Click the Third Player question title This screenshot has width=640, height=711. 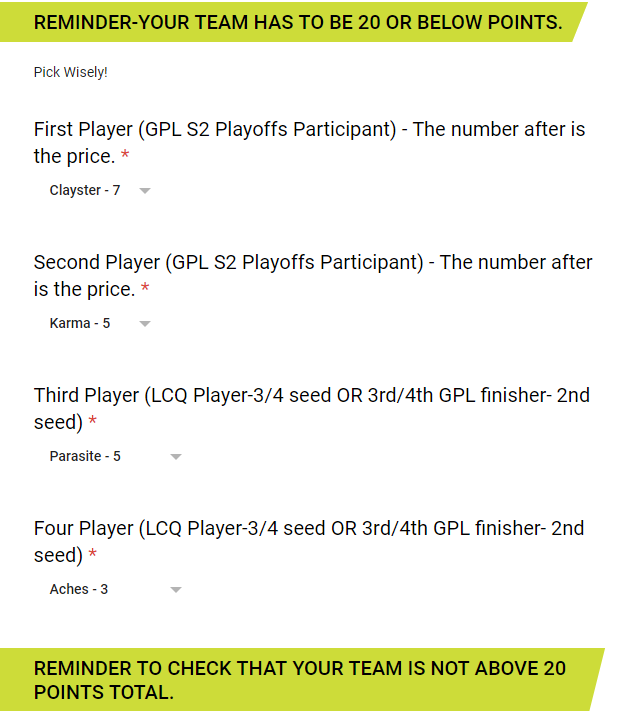[x=312, y=408]
